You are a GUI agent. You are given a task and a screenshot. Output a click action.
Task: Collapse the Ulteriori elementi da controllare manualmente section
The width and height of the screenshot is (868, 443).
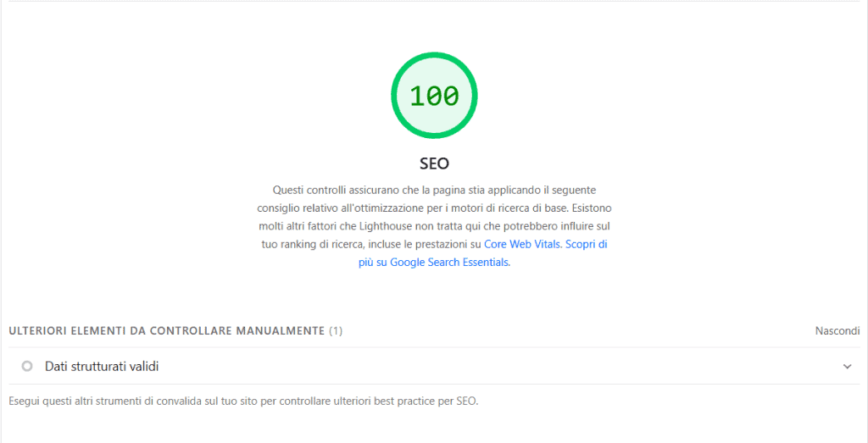[166, 330]
